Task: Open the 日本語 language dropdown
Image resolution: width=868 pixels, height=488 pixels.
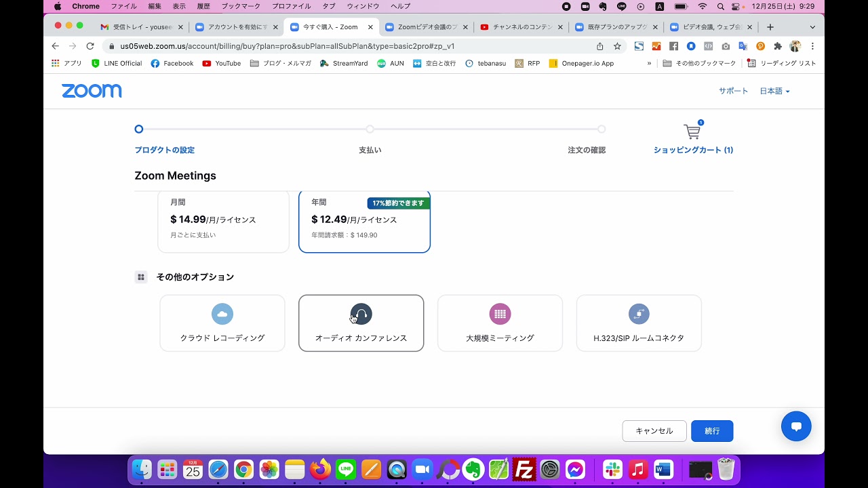Action: tap(774, 91)
